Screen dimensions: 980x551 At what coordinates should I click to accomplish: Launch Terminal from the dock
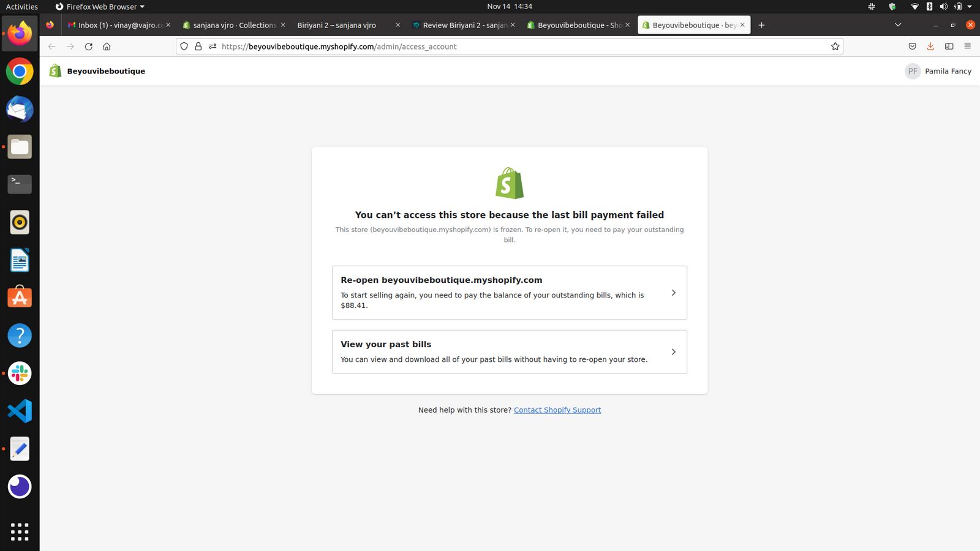pos(20,184)
